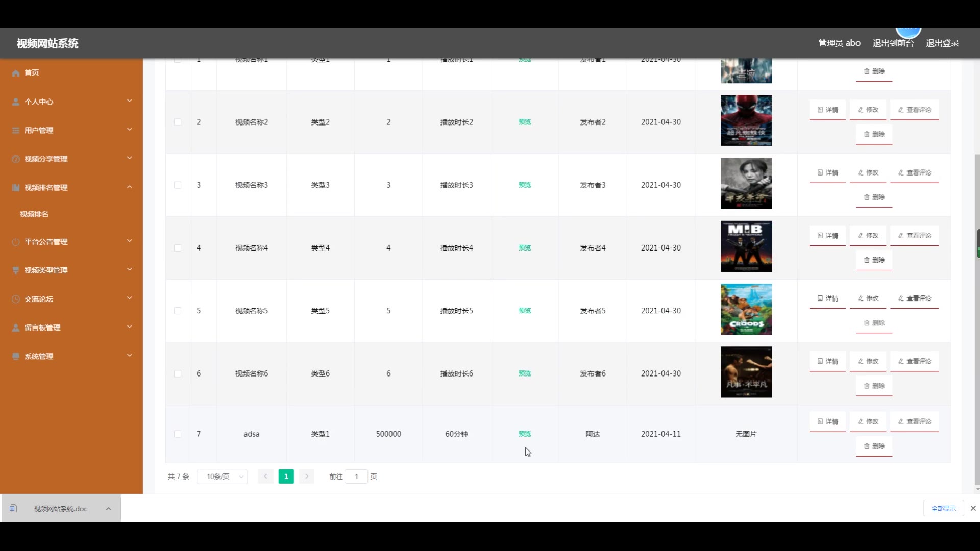Click 删除 button for row 4
980x551 pixels.
click(x=874, y=260)
